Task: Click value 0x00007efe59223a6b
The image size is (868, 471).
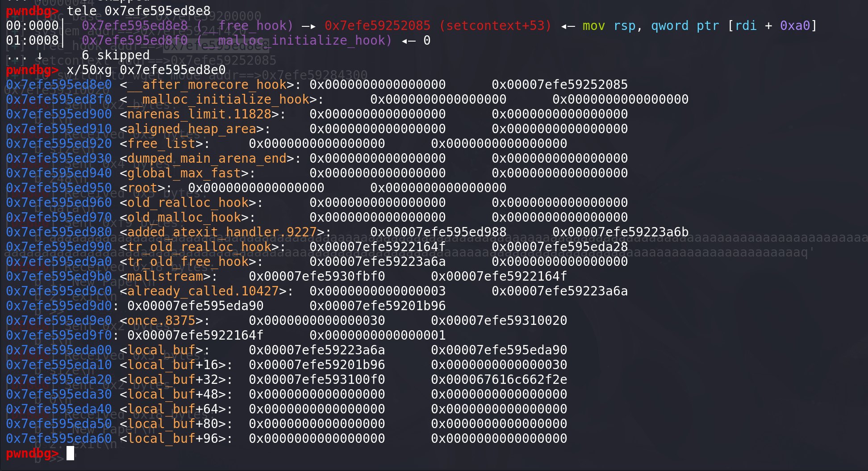Action: click(620, 232)
